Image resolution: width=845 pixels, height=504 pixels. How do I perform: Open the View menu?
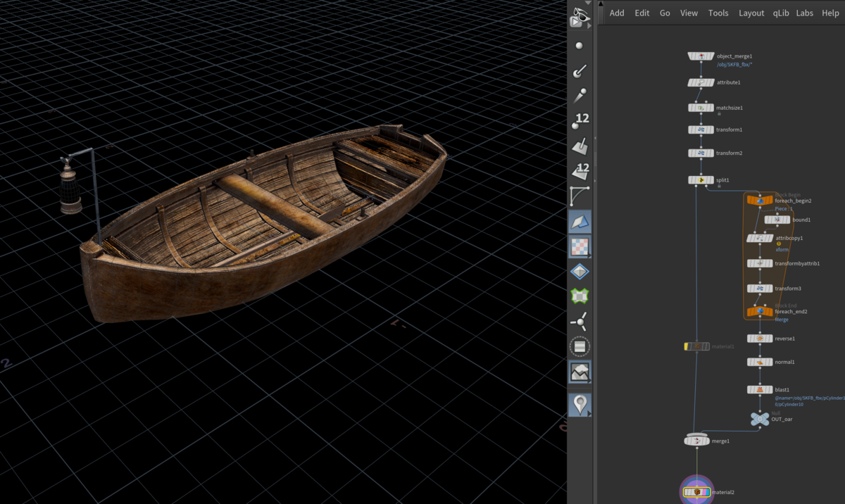coord(689,13)
